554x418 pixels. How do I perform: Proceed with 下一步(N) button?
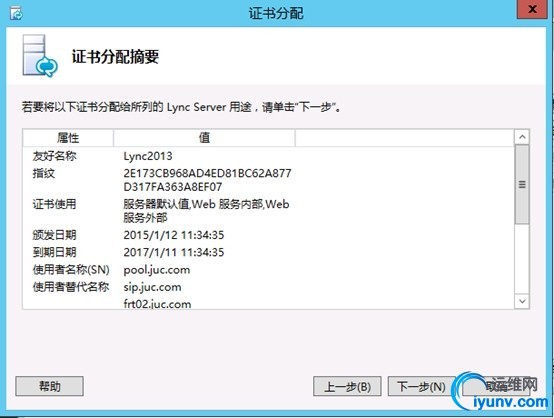tap(421, 386)
